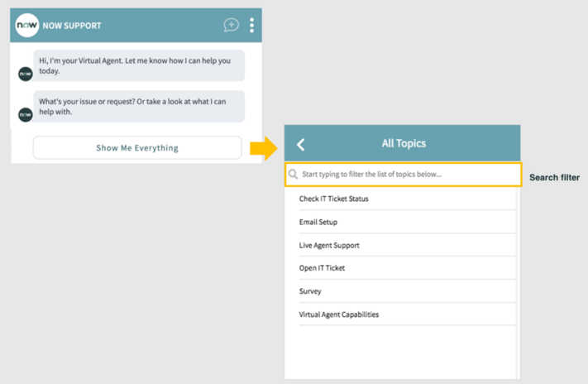
Task: Click the NOW SUPPORT header title
Action: (72, 26)
